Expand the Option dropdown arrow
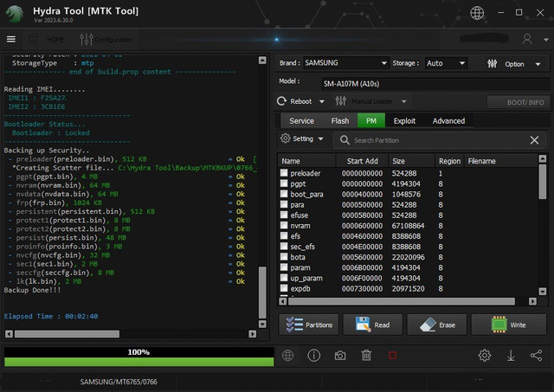This screenshot has width=554, height=392. (x=538, y=64)
